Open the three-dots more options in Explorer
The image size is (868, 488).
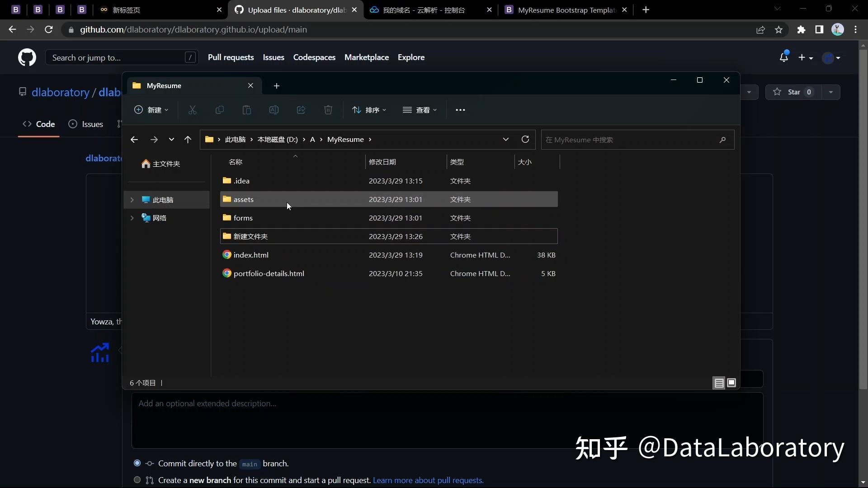(x=460, y=110)
